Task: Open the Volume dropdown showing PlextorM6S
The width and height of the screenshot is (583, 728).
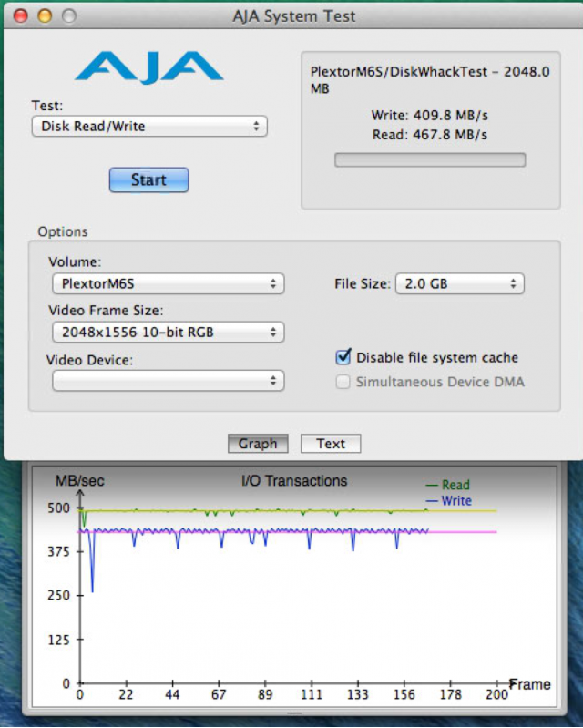Action: (168, 283)
